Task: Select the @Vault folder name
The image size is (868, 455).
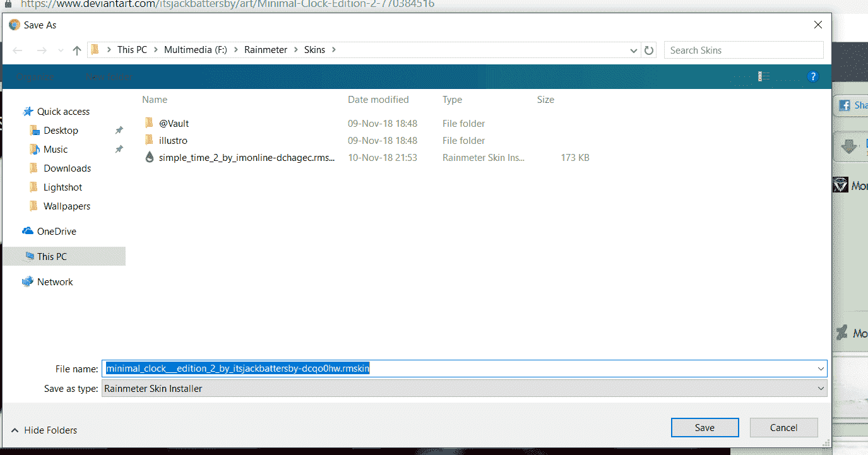Action: point(174,123)
